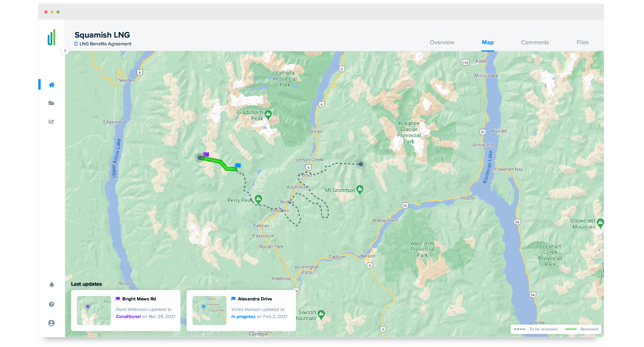The height and width of the screenshot is (347, 644).
Task: Click the Edgewood town label
Action: coord(114,122)
